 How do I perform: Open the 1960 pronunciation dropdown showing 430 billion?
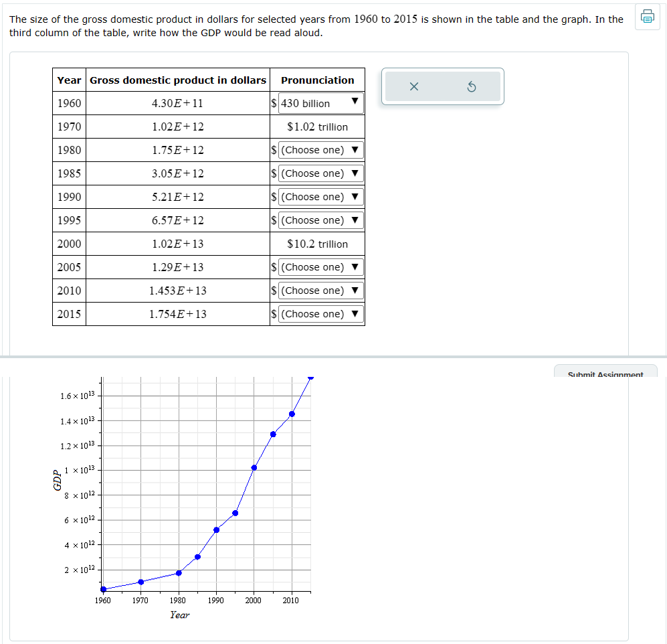pyautogui.click(x=321, y=103)
